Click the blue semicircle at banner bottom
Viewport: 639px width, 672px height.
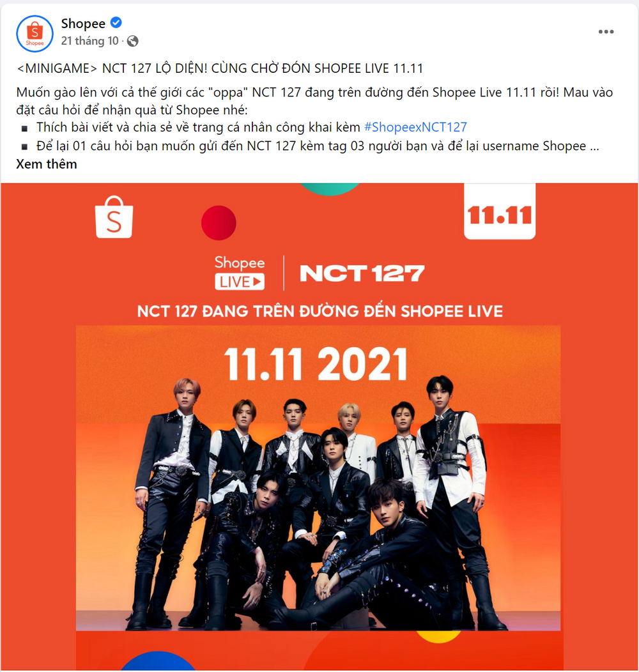pyautogui.click(x=158, y=661)
